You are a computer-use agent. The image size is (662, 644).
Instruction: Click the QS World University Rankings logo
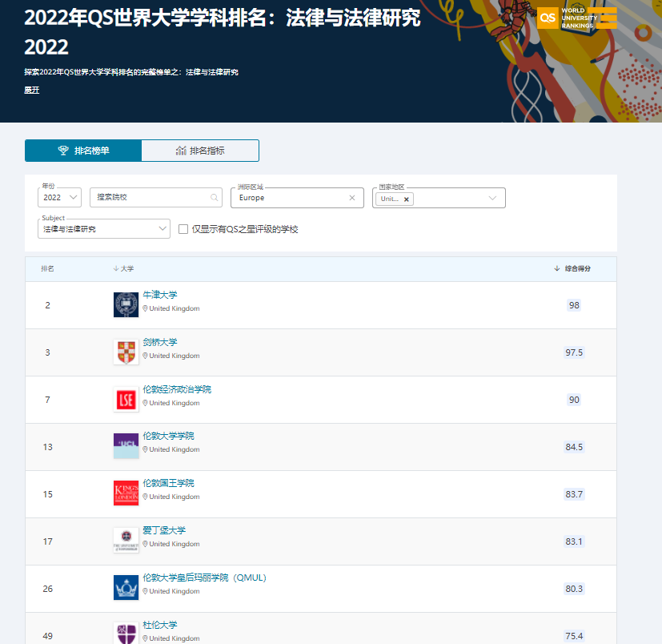click(x=576, y=18)
